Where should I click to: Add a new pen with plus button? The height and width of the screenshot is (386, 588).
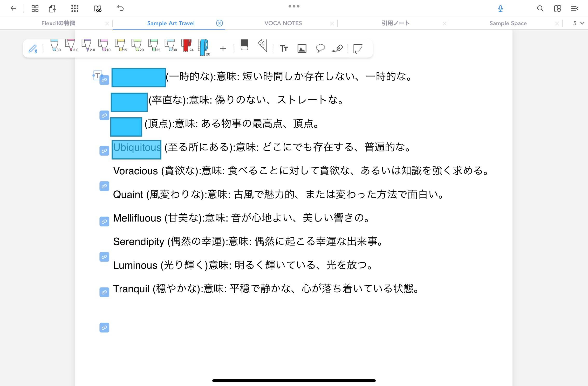(x=223, y=49)
